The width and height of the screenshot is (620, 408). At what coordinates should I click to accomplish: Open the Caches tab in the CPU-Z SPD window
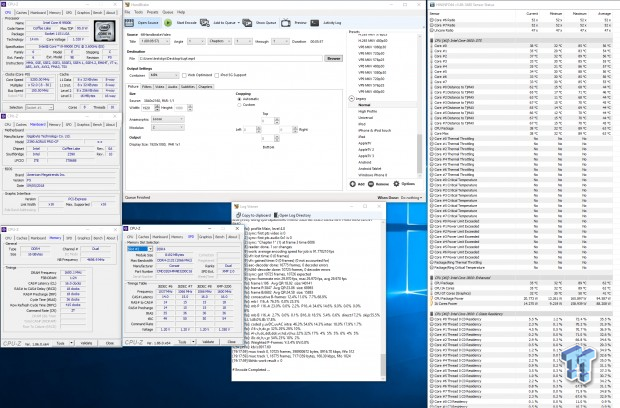pos(144,237)
